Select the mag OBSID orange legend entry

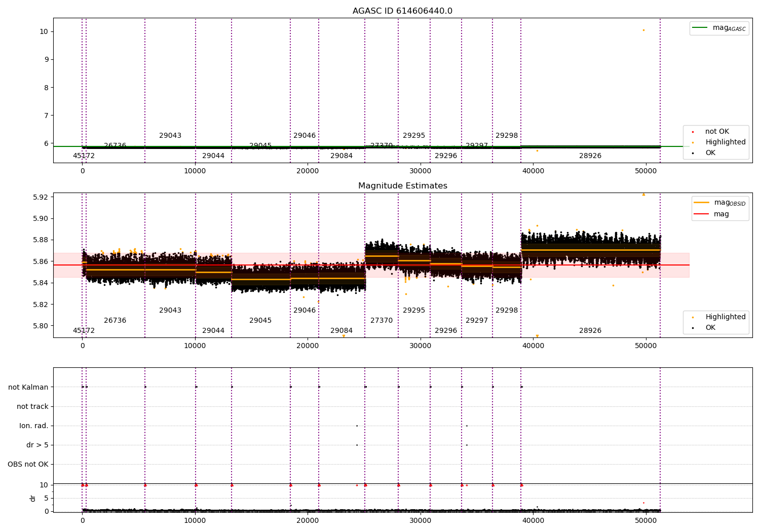click(720, 203)
